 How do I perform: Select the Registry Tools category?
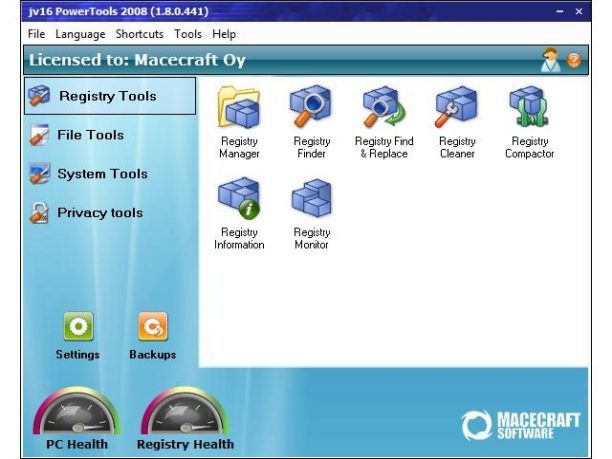click(x=110, y=96)
